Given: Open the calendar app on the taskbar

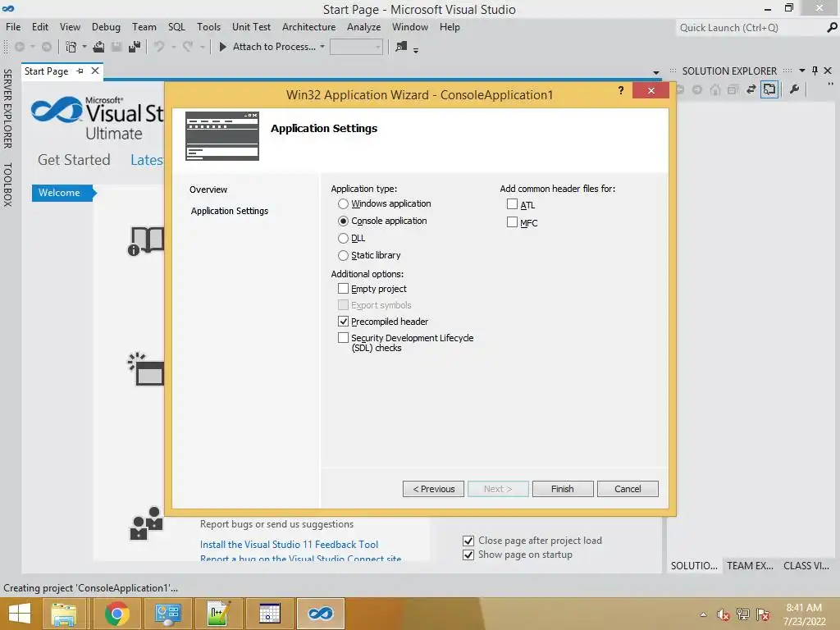Looking at the screenshot, I should click(x=269, y=614).
